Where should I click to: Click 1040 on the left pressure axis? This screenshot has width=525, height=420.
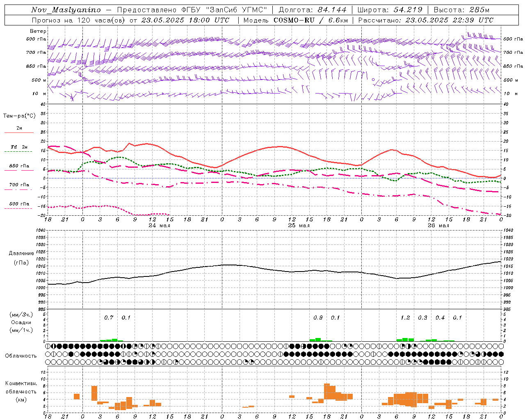[x=41, y=231]
